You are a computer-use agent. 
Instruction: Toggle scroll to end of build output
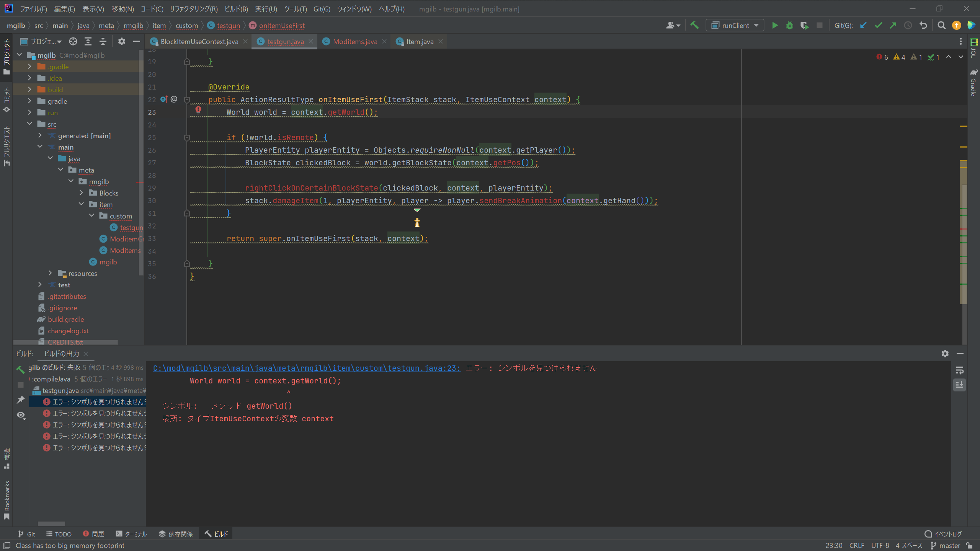[x=960, y=385]
